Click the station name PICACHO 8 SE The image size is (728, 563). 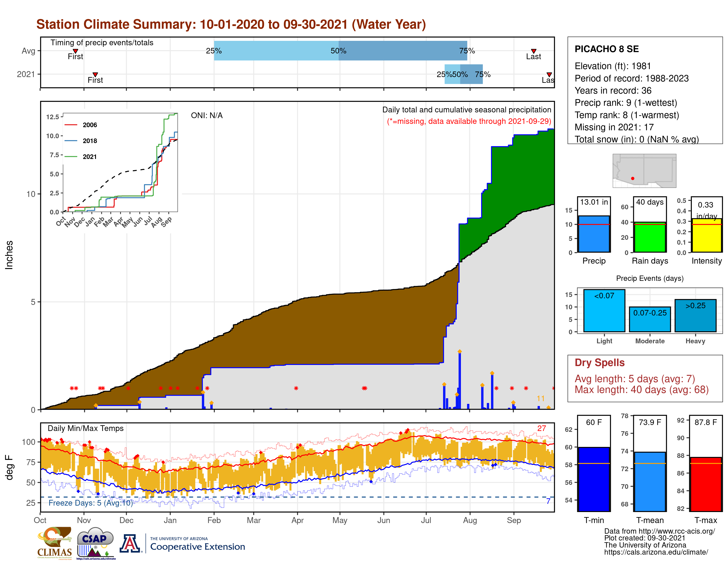coord(607,49)
